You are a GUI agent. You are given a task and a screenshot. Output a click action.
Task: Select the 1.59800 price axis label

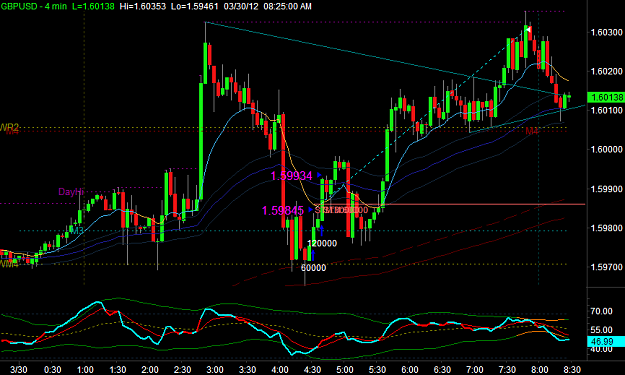pos(606,228)
